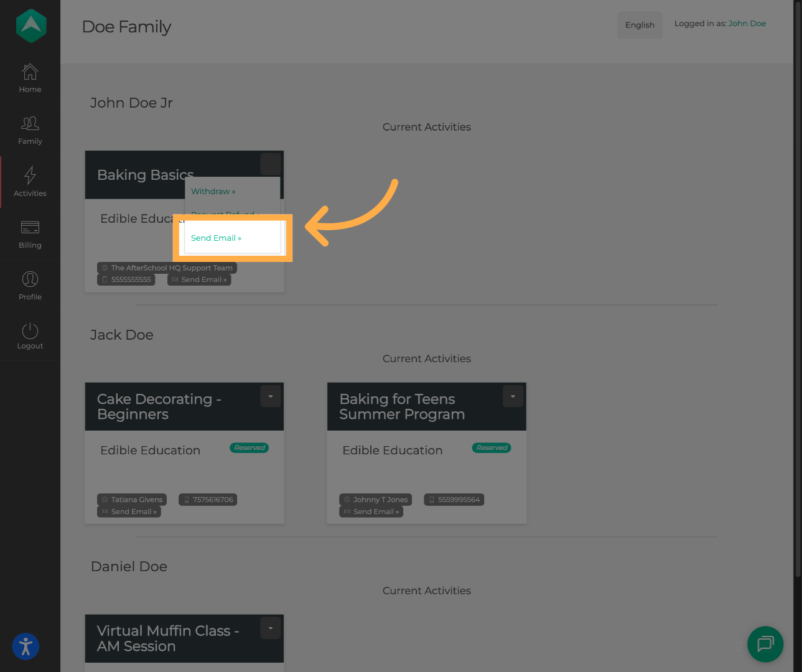
Task: Switch language with the English button
Action: coord(640,25)
